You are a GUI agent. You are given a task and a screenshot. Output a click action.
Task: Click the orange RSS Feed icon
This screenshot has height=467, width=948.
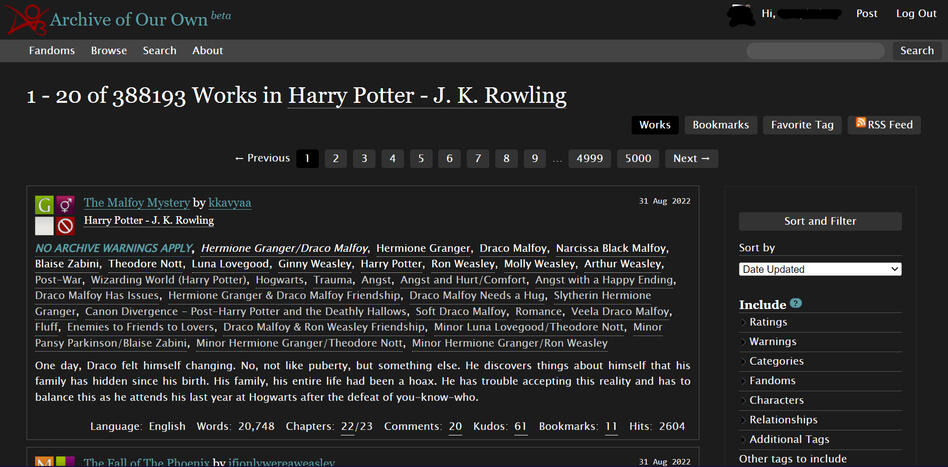pyautogui.click(x=859, y=125)
